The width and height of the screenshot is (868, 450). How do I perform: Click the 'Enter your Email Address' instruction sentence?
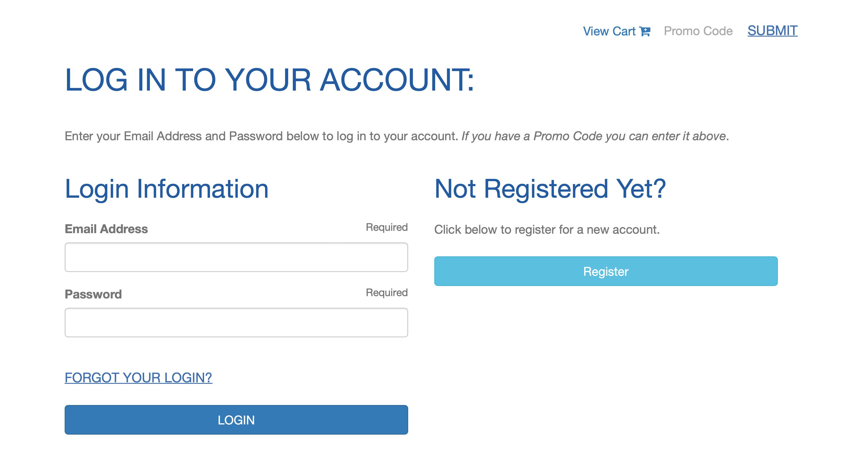point(261,136)
